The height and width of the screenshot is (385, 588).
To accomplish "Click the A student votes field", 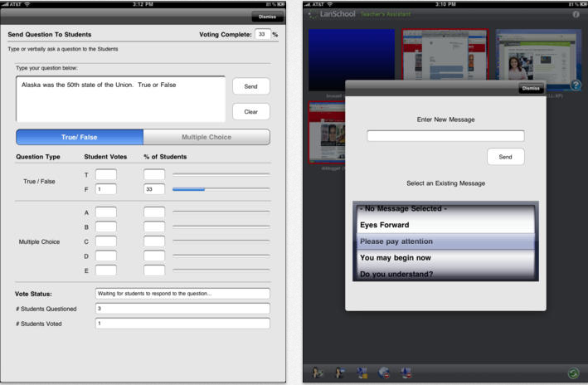I will (106, 212).
